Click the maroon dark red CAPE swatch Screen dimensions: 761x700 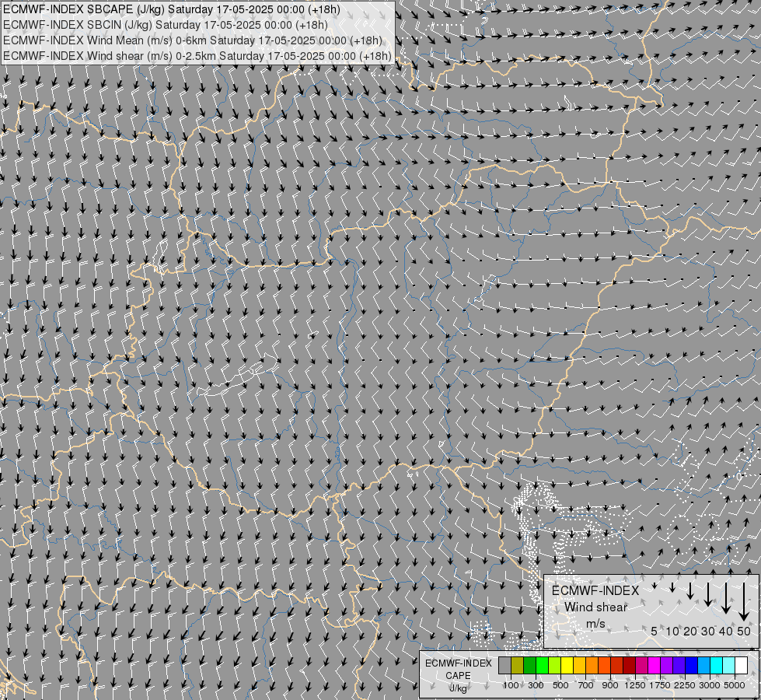pos(629,665)
